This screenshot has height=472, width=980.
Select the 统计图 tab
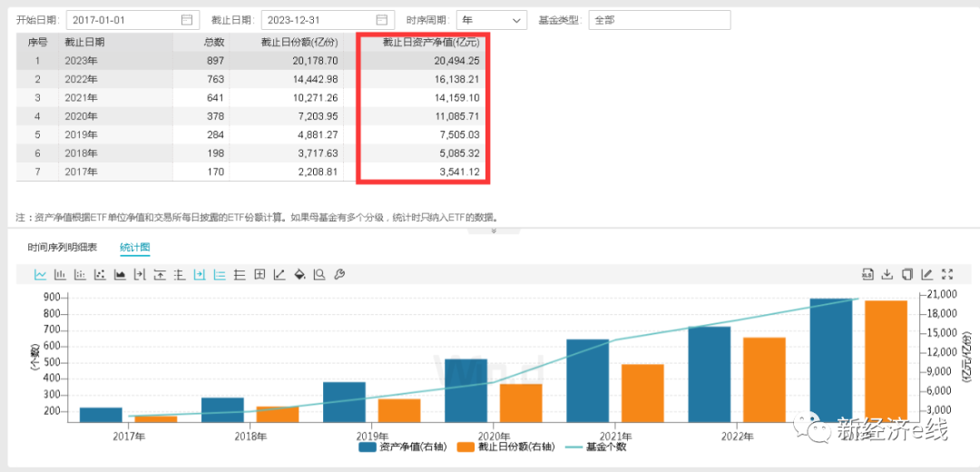(135, 247)
